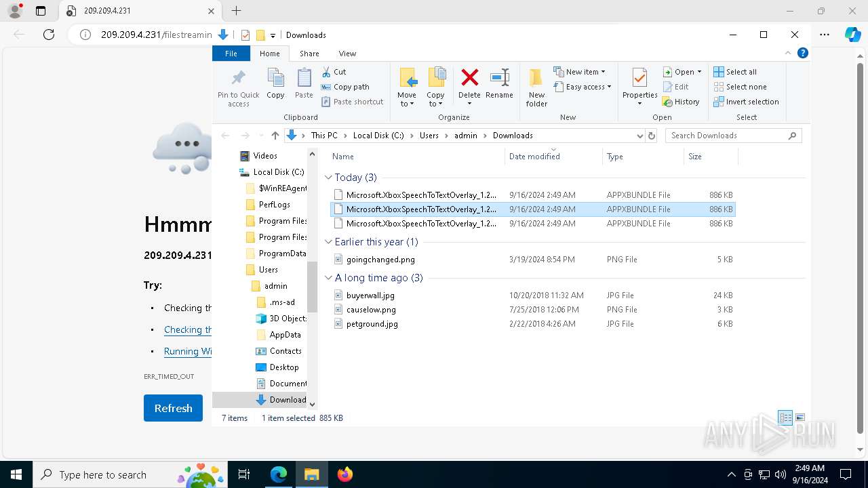The height and width of the screenshot is (488, 868).
Task: Open a new browser tab
Action: 236,11
